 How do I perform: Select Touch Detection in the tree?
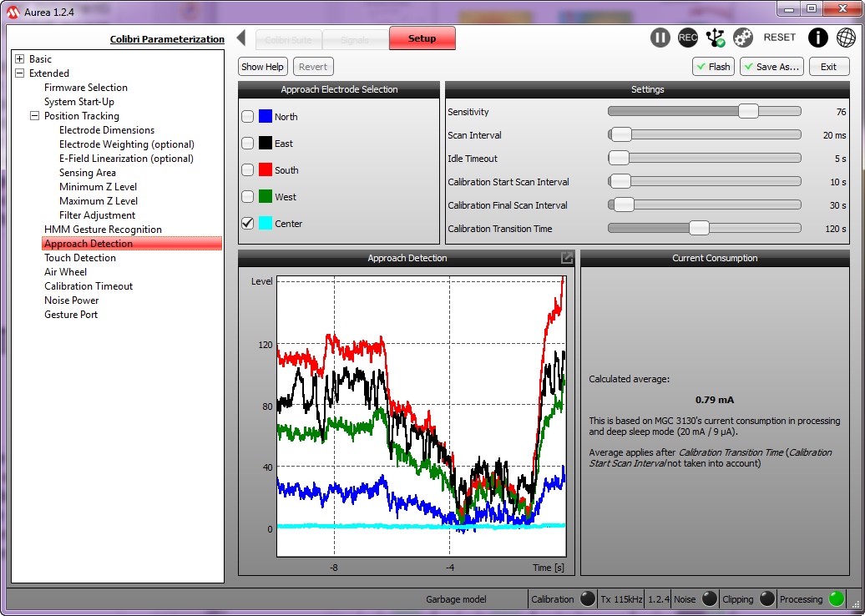(x=80, y=258)
